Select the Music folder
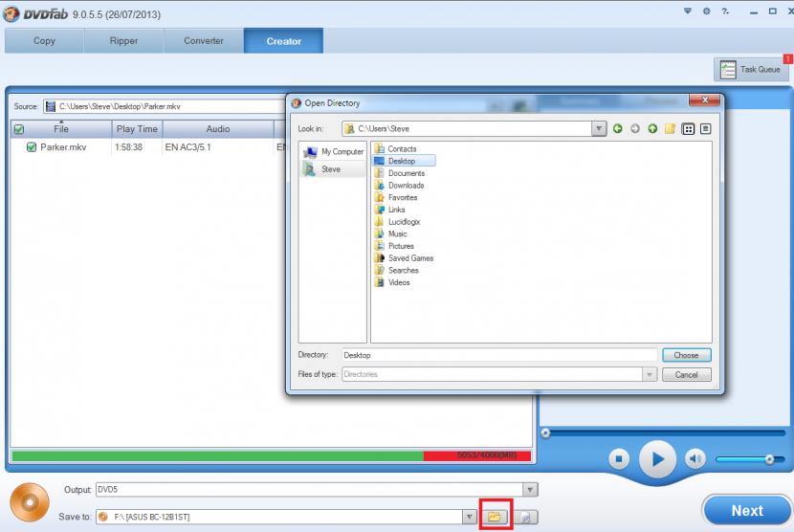 pos(390,234)
